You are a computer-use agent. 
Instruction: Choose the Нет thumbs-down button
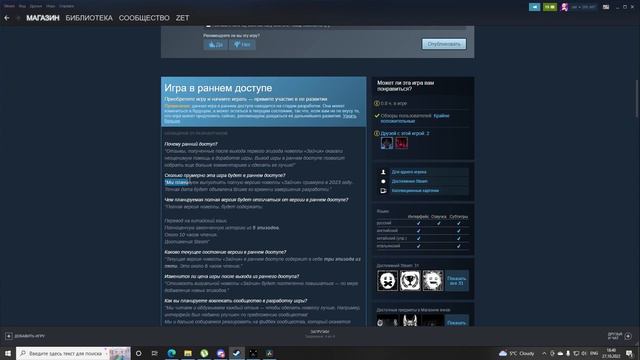pos(242,44)
